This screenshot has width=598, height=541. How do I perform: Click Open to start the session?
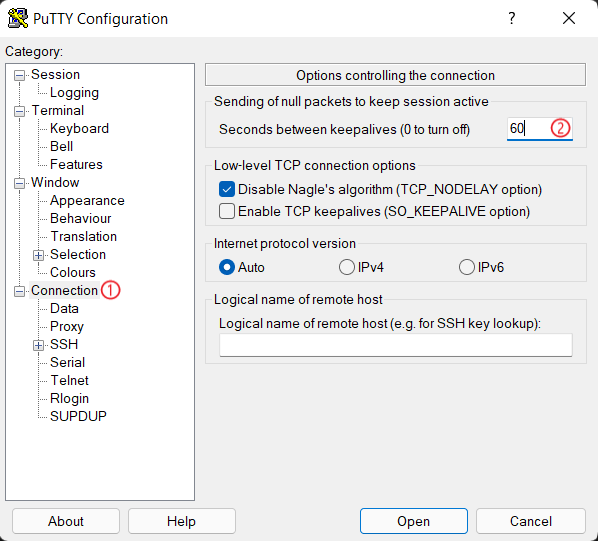[x=414, y=521]
